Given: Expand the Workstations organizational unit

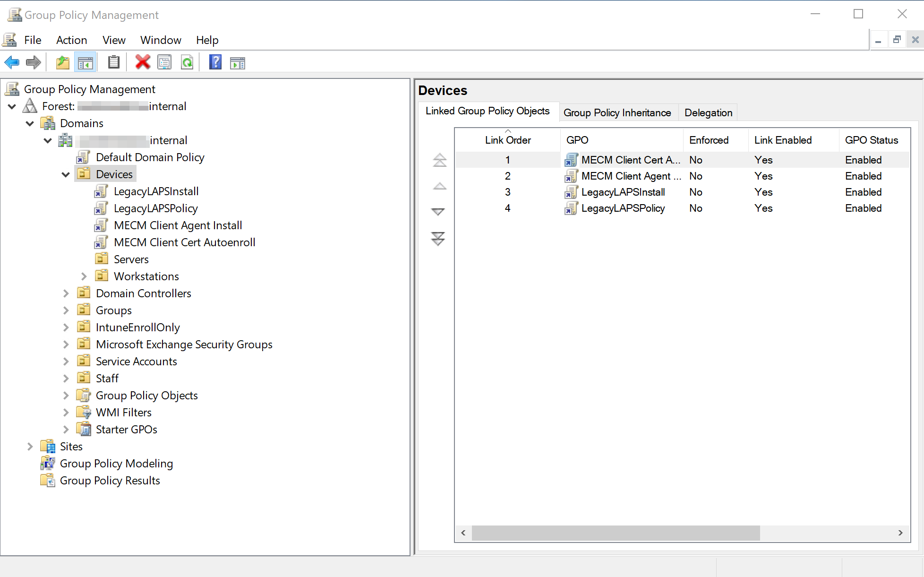Looking at the screenshot, I should tap(84, 276).
